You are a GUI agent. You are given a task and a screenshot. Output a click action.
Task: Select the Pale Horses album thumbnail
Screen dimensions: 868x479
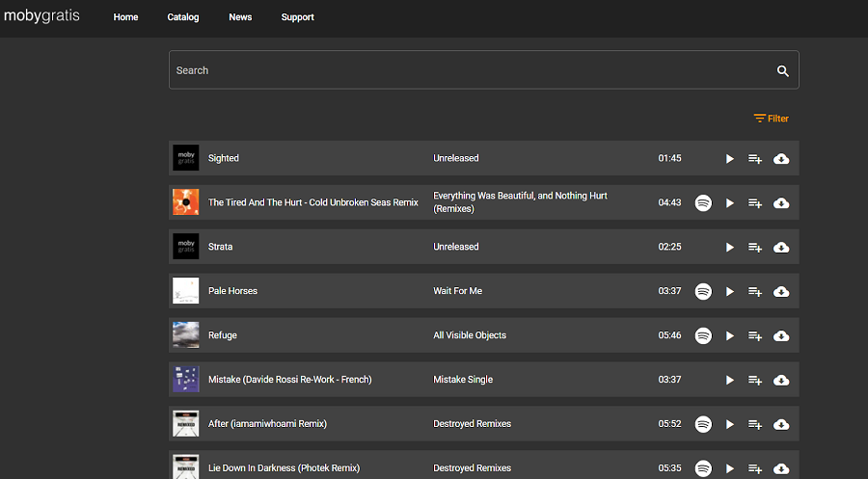coord(186,291)
